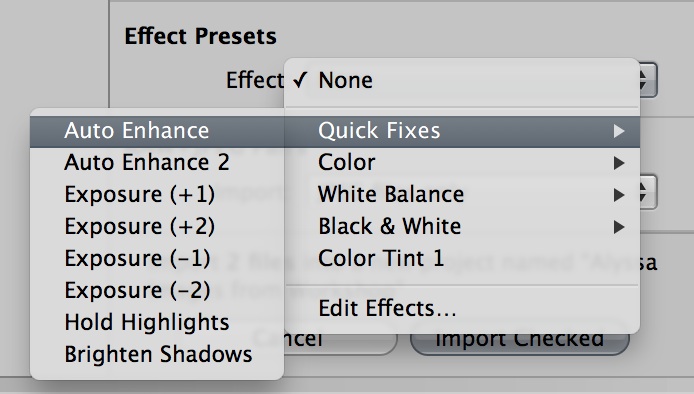Click the checkmark beside None
Screen dimensions: 694x394
[x=300, y=80]
